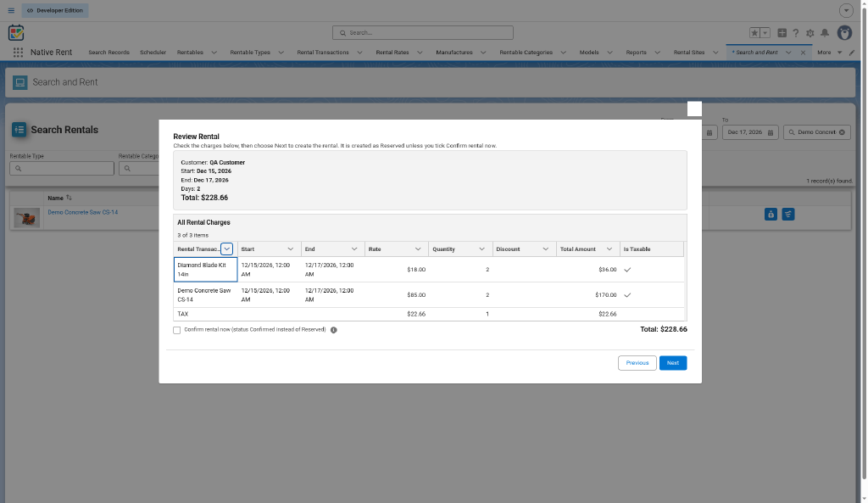Switch to the Scheduler tab
This screenshot has width=868, height=503.
click(x=153, y=53)
